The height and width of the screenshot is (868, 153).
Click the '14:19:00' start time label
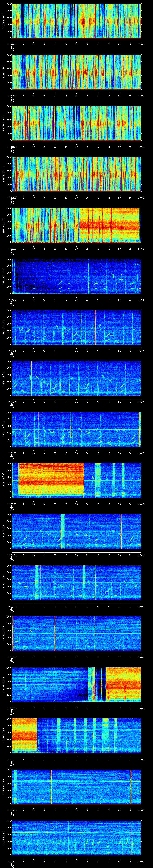click(12, 197)
